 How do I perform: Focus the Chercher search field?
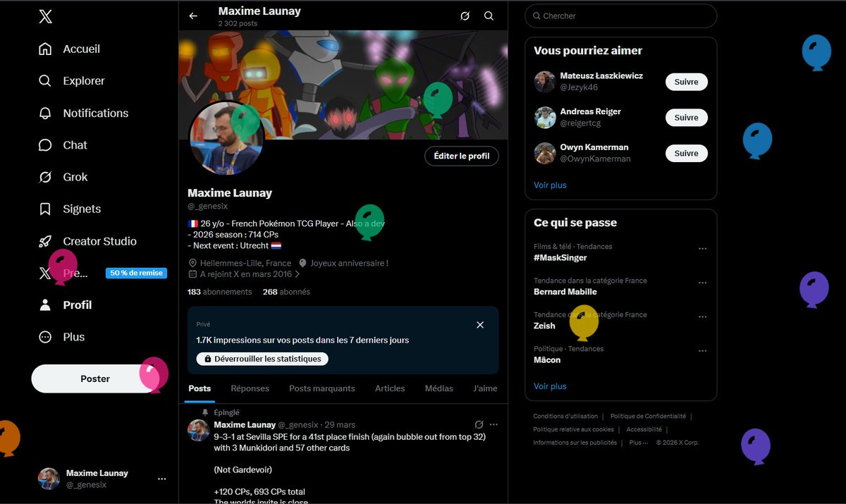[x=620, y=16]
